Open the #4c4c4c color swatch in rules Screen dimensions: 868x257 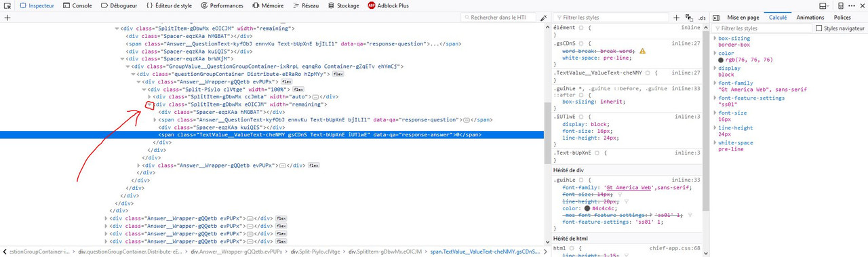[x=587, y=208]
